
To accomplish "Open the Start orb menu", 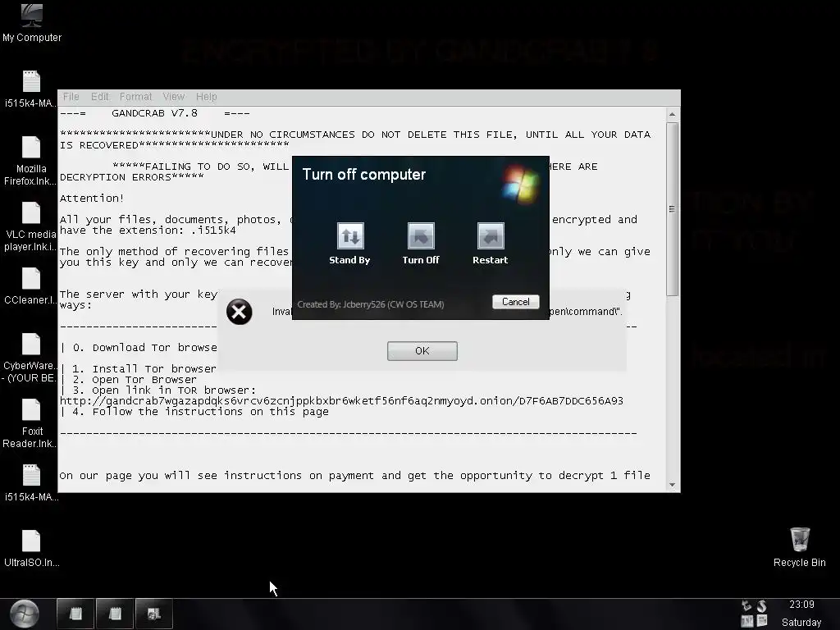I will (25, 614).
